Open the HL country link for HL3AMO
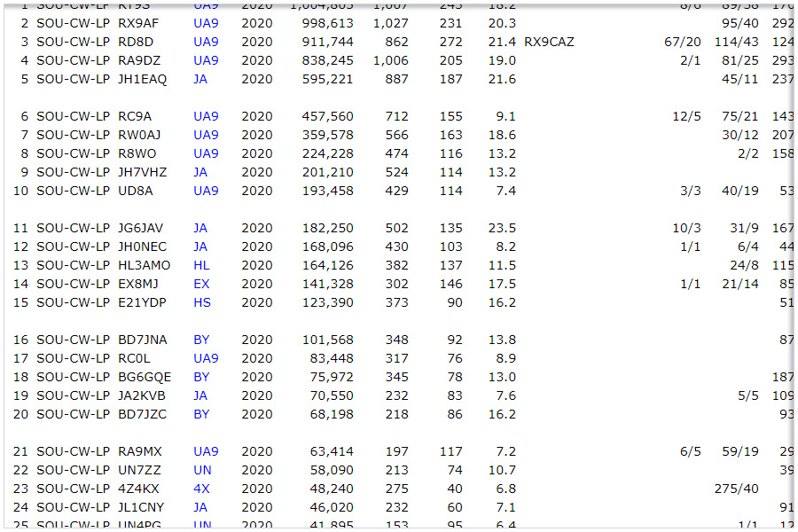 tap(201, 265)
